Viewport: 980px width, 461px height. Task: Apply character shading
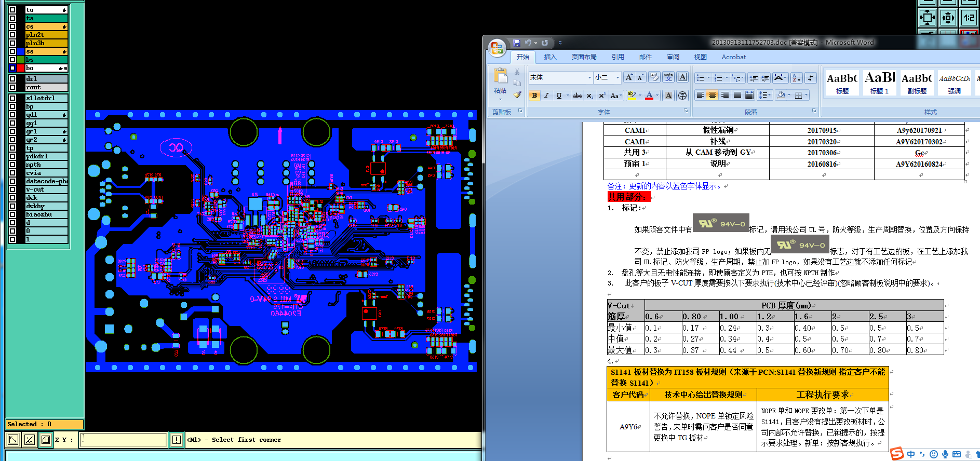pos(668,96)
